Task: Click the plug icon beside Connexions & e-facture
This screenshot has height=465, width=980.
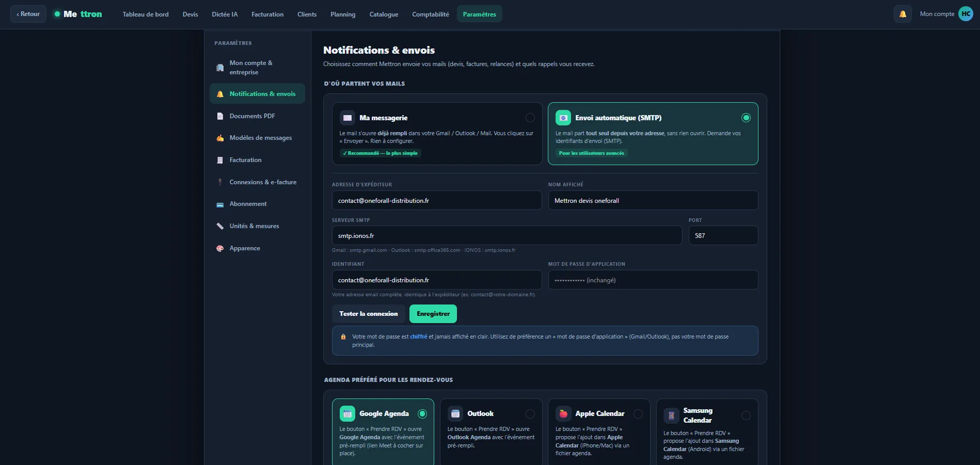Action: click(x=220, y=182)
